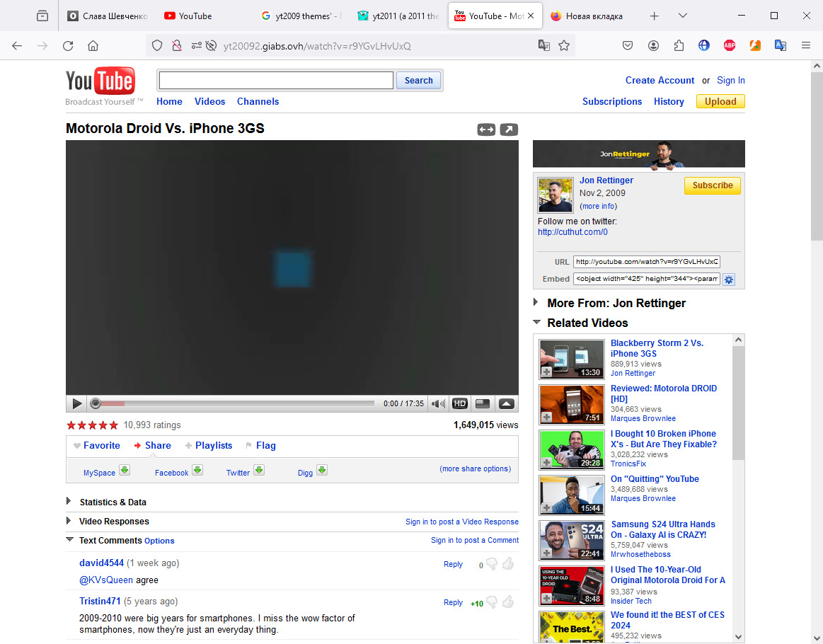This screenshot has height=644, width=823.
Task: Go to the Channels menu item
Action: click(258, 101)
